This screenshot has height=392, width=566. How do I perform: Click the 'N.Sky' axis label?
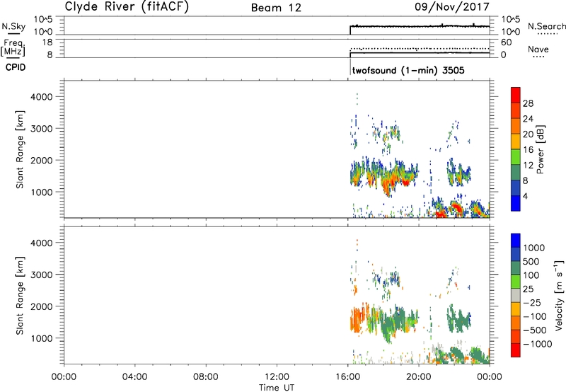pos(13,26)
